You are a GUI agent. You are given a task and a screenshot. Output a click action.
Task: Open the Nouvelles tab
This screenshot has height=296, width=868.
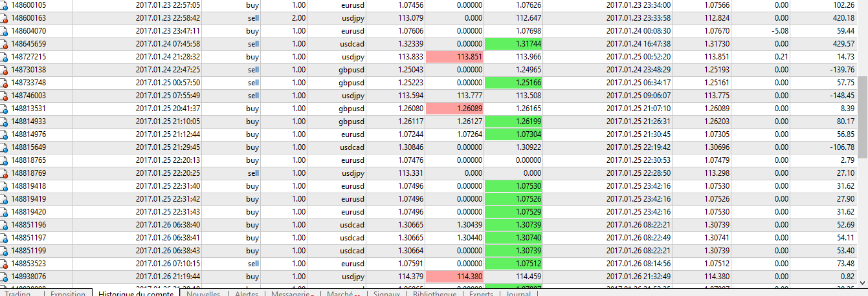click(203, 293)
